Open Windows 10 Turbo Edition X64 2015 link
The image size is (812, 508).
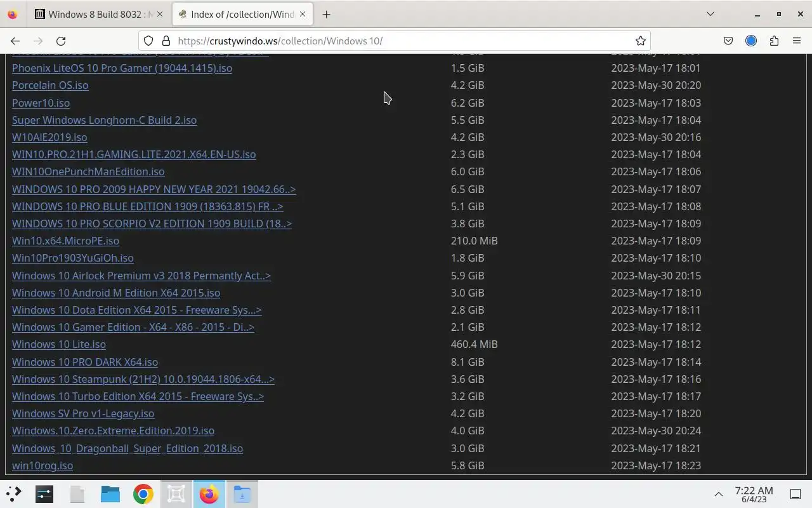(138, 396)
